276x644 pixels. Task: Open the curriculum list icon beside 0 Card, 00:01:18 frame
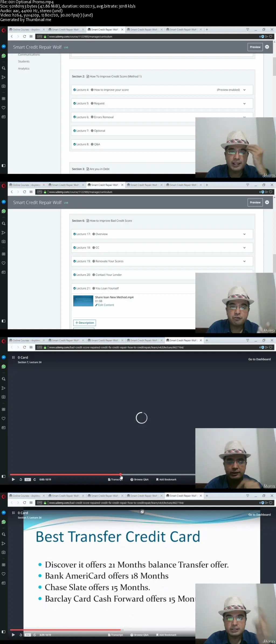click(13, 357)
